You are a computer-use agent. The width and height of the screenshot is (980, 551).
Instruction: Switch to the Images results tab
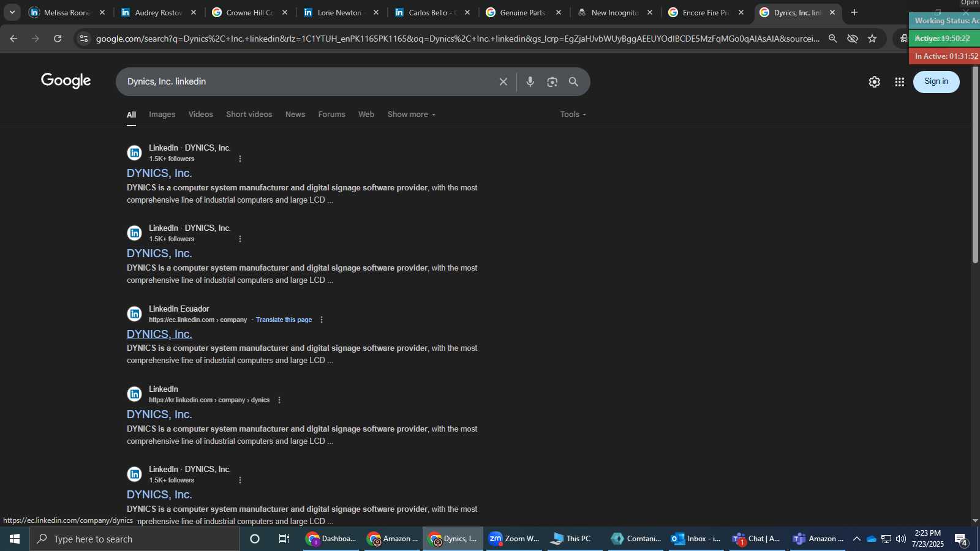click(x=162, y=114)
